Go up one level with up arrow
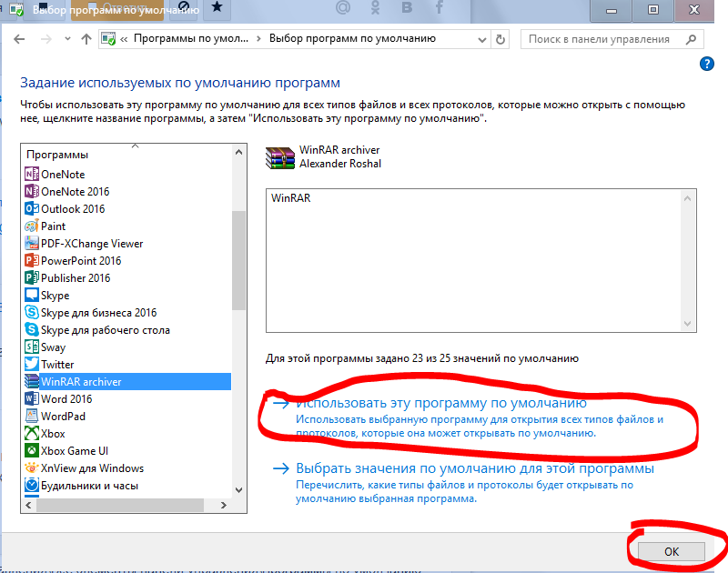 (86, 39)
